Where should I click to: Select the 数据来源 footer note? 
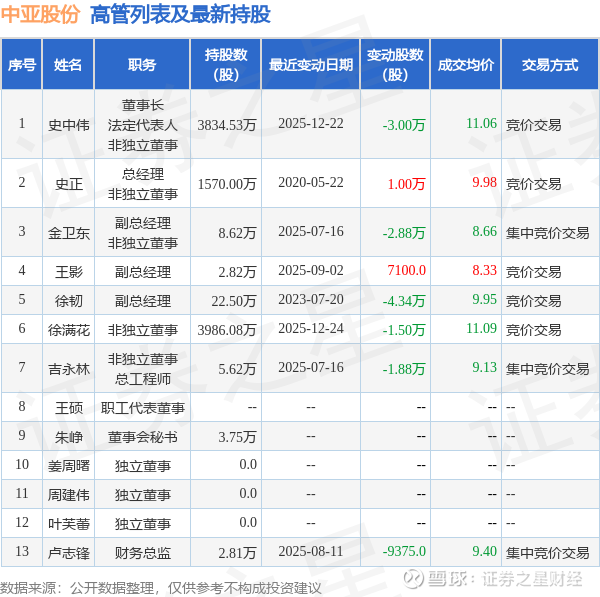161,587
